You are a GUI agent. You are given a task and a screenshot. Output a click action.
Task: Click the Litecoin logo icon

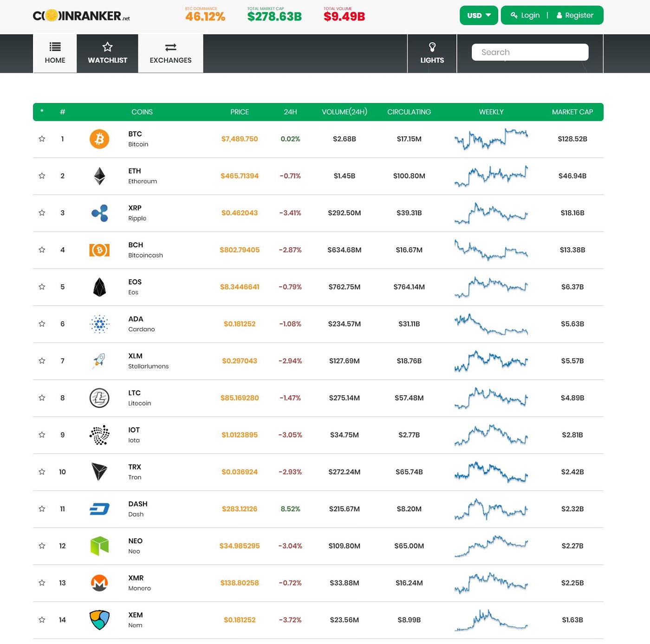[99, 398]
